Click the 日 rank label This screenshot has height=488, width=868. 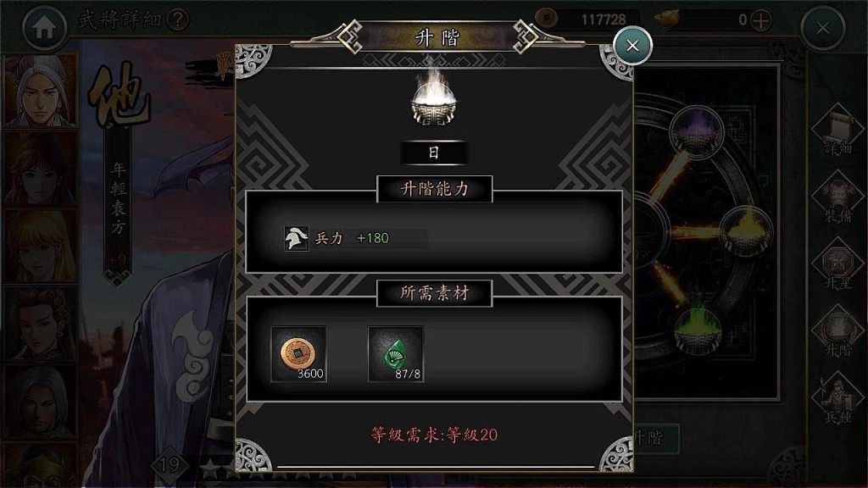pos(433,152)
